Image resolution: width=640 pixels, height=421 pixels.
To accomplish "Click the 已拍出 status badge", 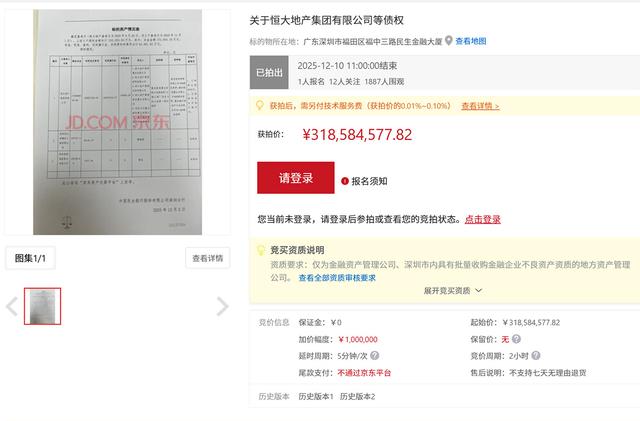I will (x=269, y=73).
